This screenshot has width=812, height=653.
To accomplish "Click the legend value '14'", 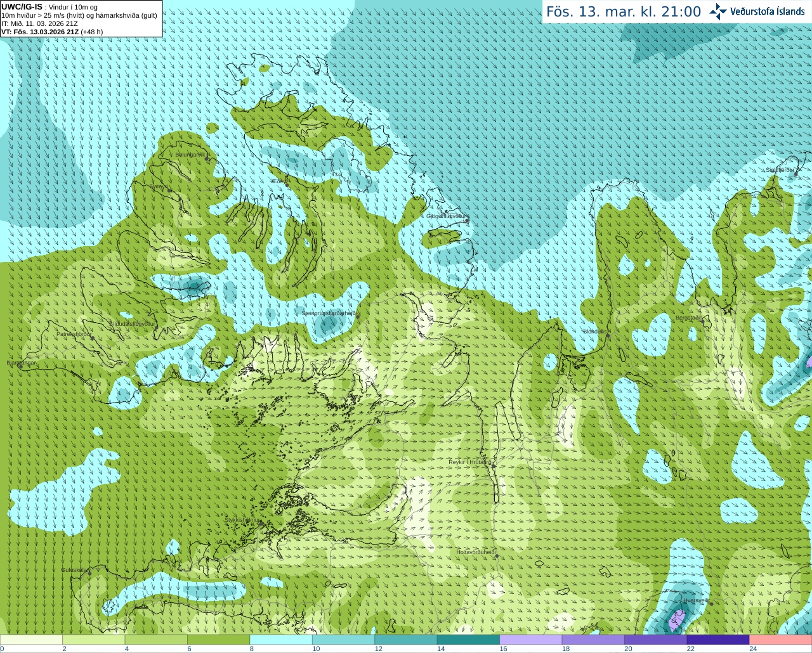I will [441, 649].
